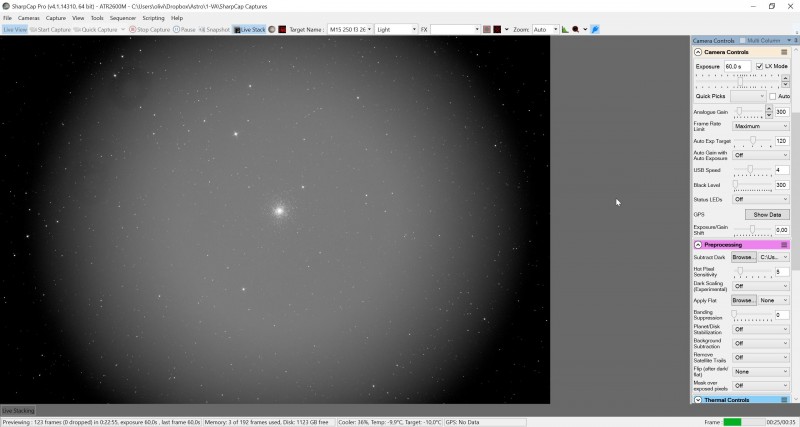Screen dimensions: 800x427
Task: Open dropdown arrow beside magnifier icon
Action: (x=585, y=30)
